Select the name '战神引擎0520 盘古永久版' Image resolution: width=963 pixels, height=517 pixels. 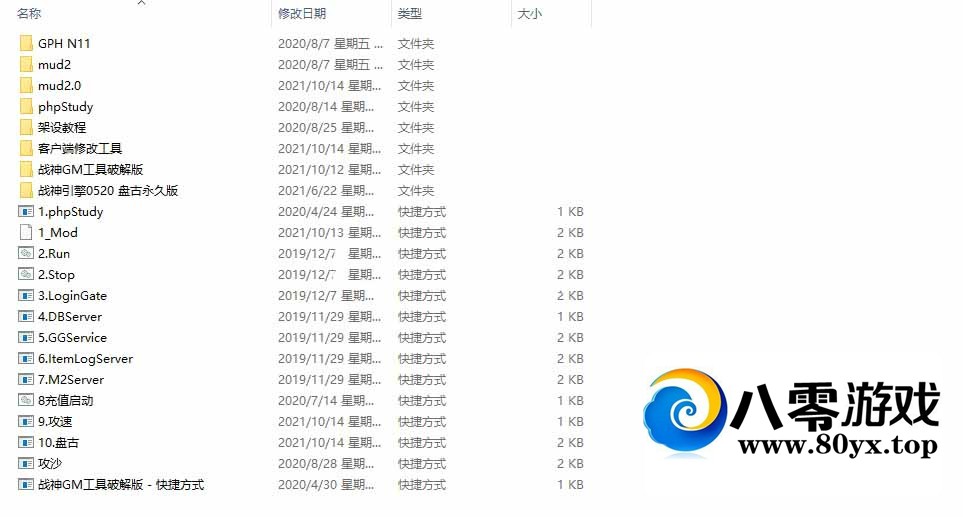tap(108, 190)
